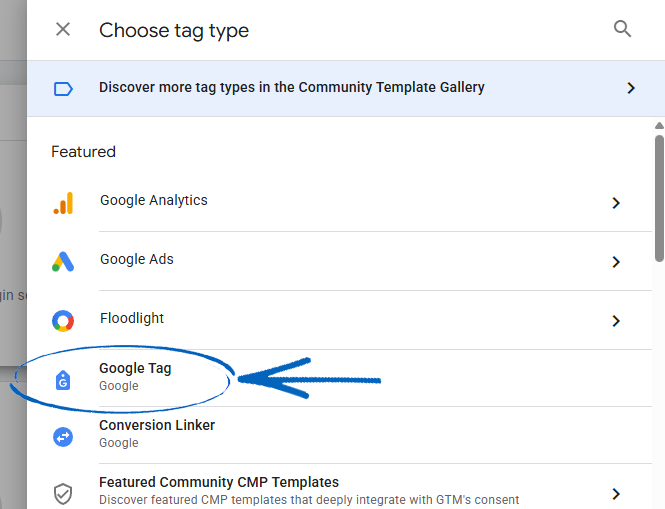
Task: Close the Choose tag type panel
Action: (x=63, y=30)
